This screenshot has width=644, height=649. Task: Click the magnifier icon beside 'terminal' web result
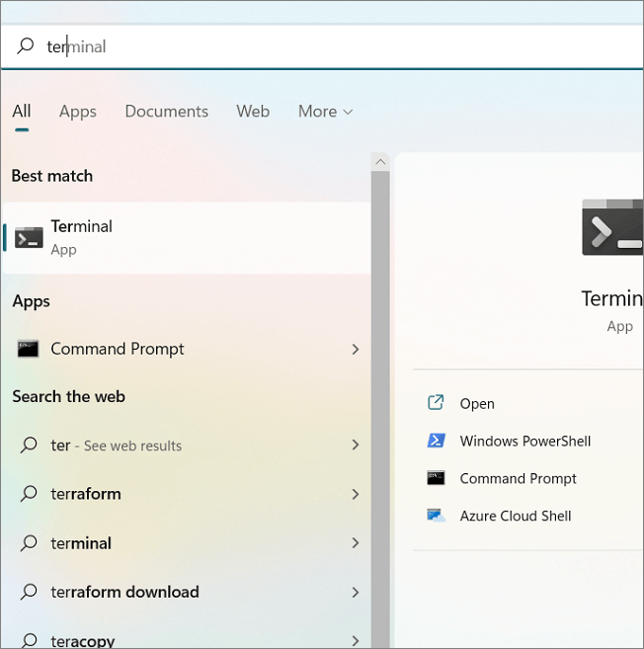(29, 542)
